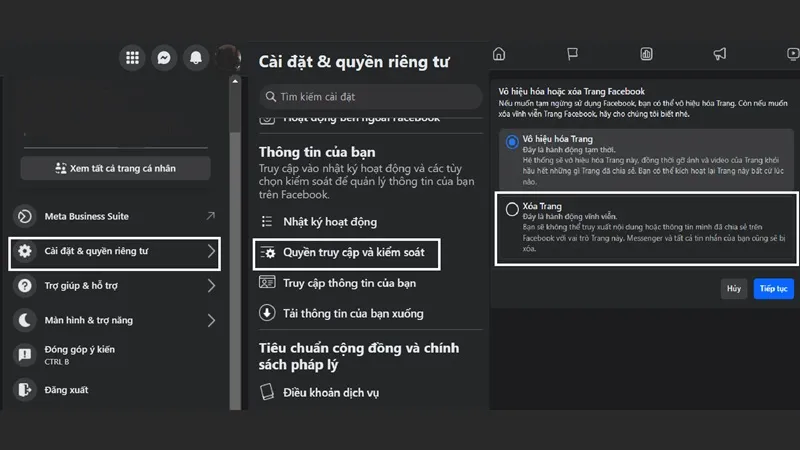Click the Đóng góp ý kiến feedback icon

pyautogui.click(x=24, y=355)
